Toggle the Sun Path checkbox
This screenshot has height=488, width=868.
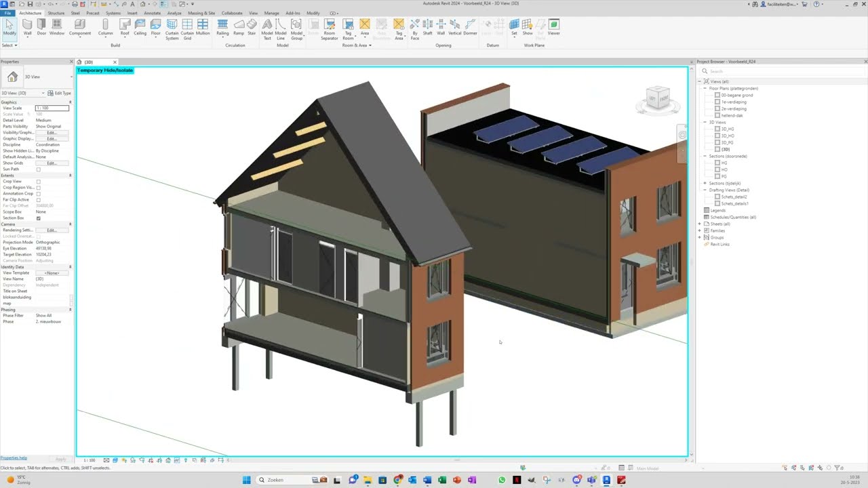point(38,169)
